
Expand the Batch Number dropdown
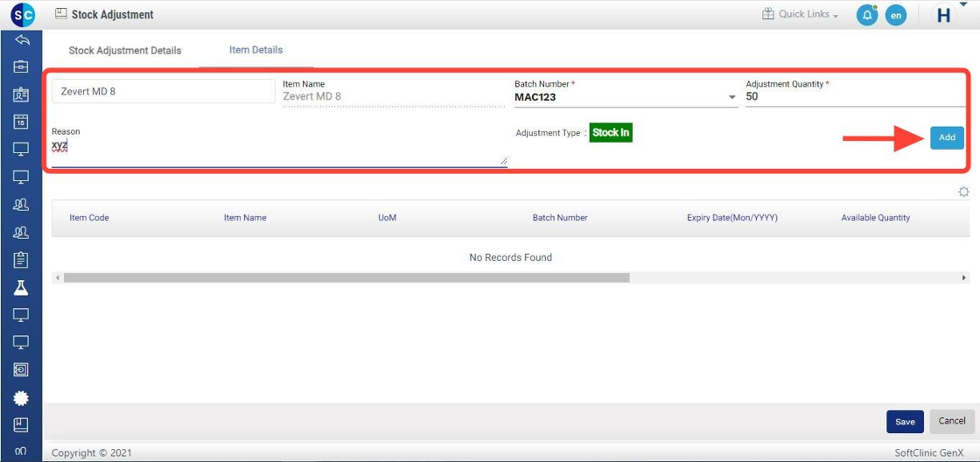pyautogui.click(x=731, y=97)
